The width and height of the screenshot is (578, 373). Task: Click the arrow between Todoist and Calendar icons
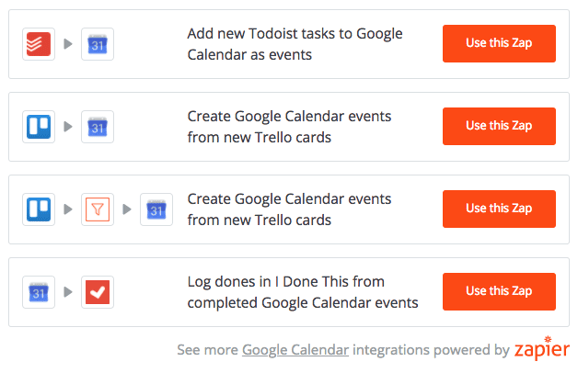tap(68, 44)
